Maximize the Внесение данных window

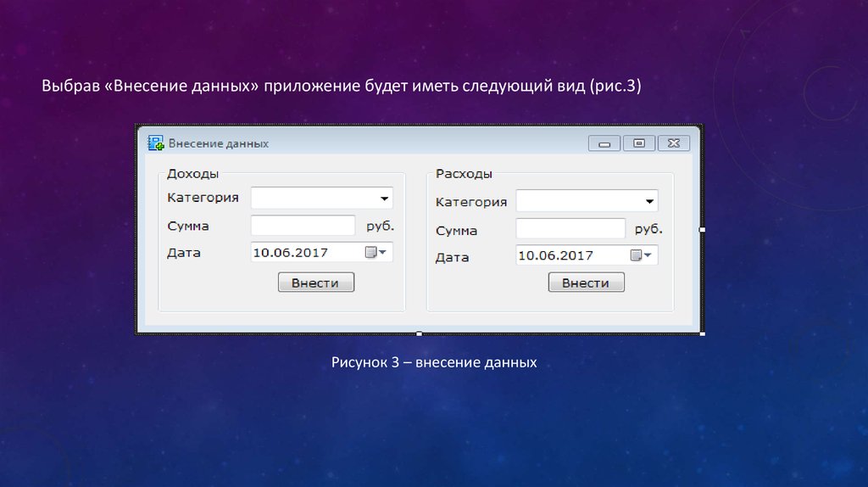coord(639,144)
